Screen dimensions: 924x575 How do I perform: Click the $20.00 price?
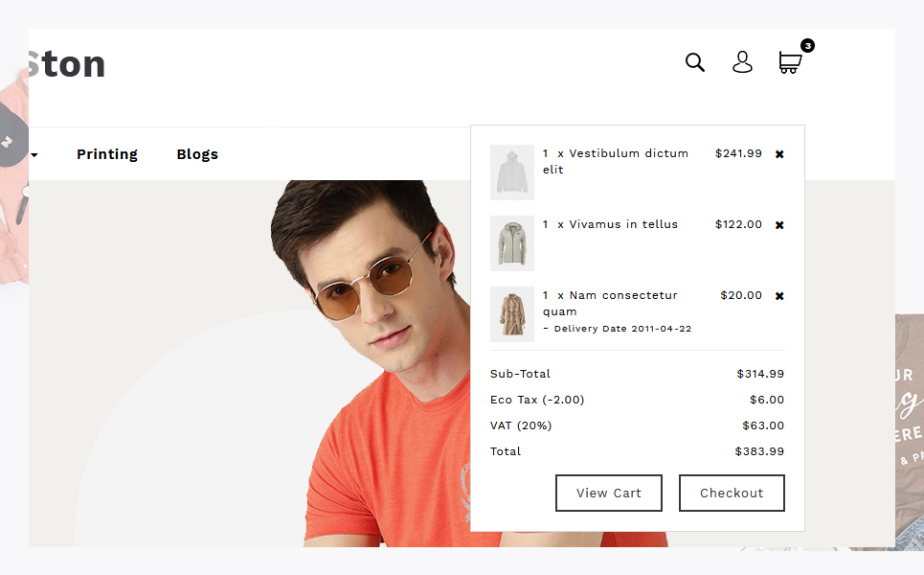coord(741,295)
